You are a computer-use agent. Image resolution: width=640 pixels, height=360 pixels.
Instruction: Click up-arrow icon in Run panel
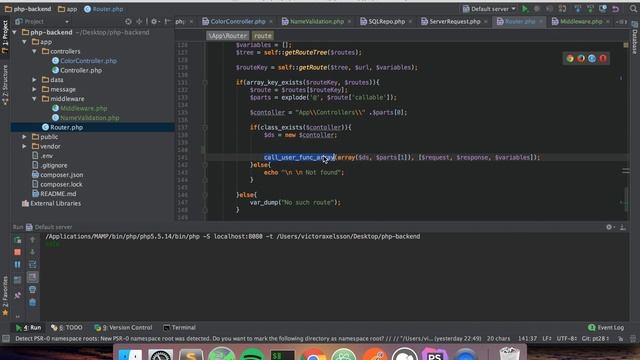pos(33,240)
